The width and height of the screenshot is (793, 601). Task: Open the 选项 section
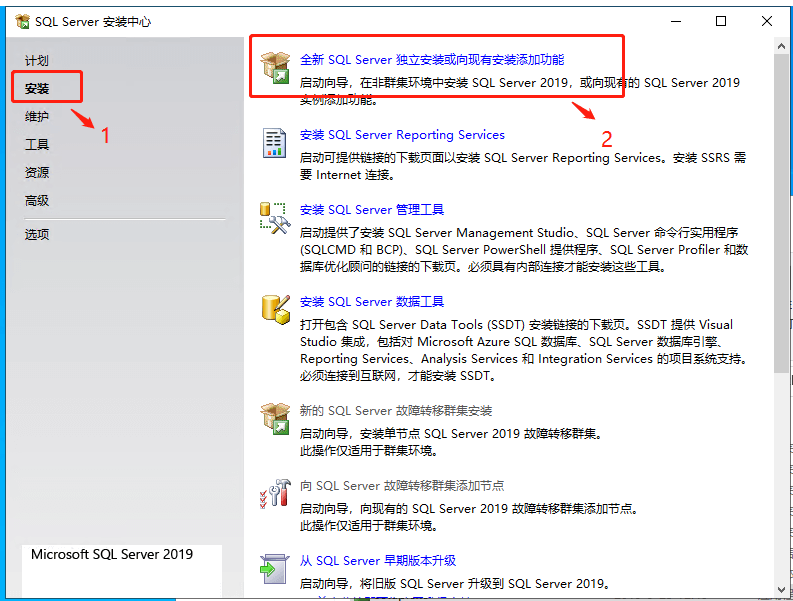click(x=37, y=235)
